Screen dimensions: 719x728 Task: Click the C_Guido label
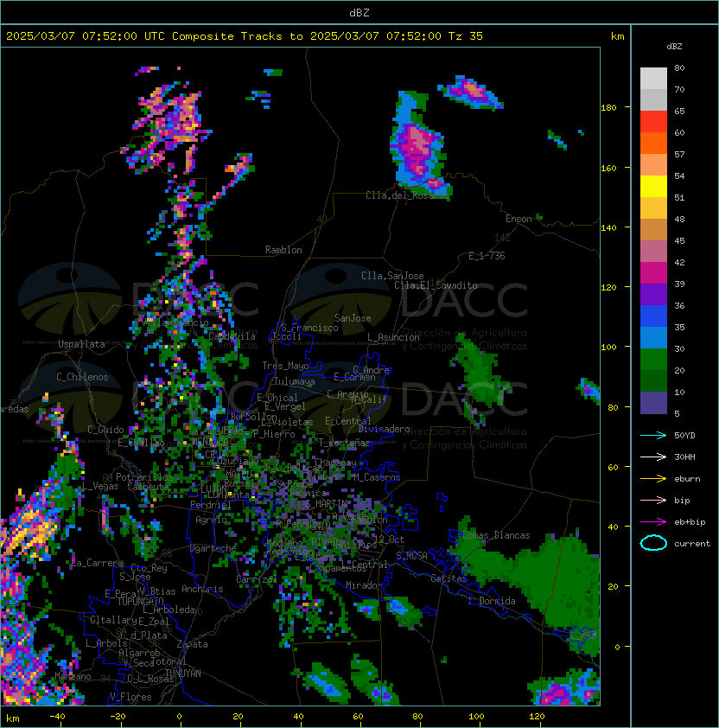[105, 430]
